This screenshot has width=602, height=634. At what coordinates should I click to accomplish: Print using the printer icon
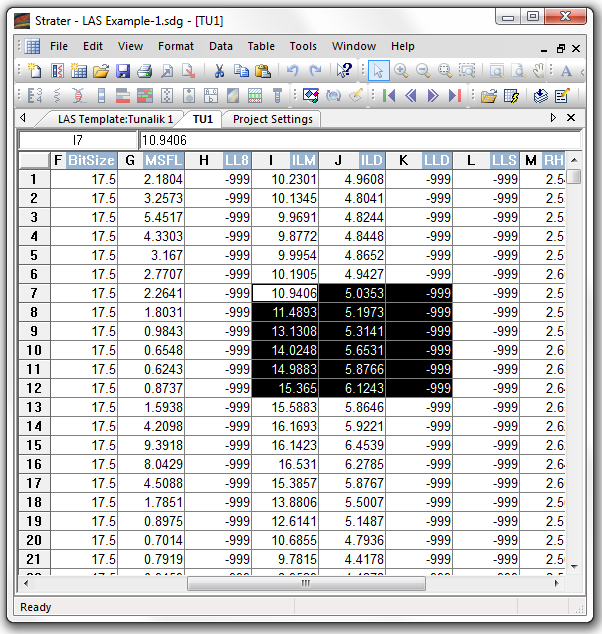[145, 71]
